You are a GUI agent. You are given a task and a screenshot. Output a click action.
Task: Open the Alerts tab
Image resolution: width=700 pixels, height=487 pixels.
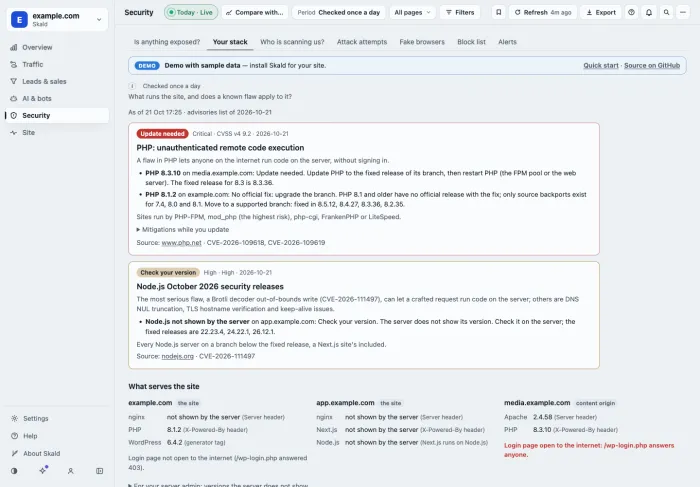tap(508, 42)
